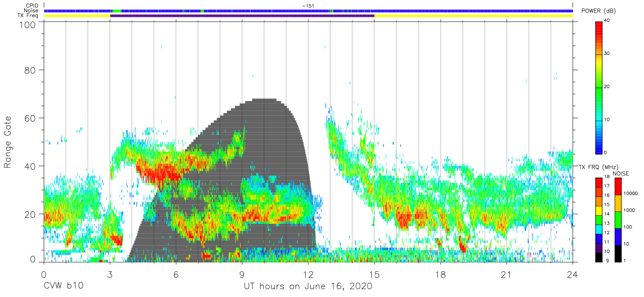Click the "Range Gate" y-axis title
Screen dimensions: 644x297
point(8,142)
